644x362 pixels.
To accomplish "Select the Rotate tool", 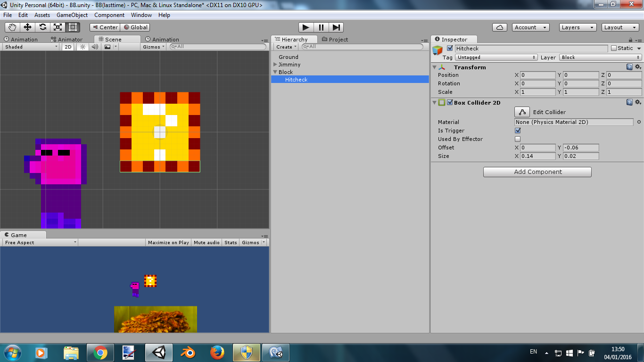I will tap(42, 27).
